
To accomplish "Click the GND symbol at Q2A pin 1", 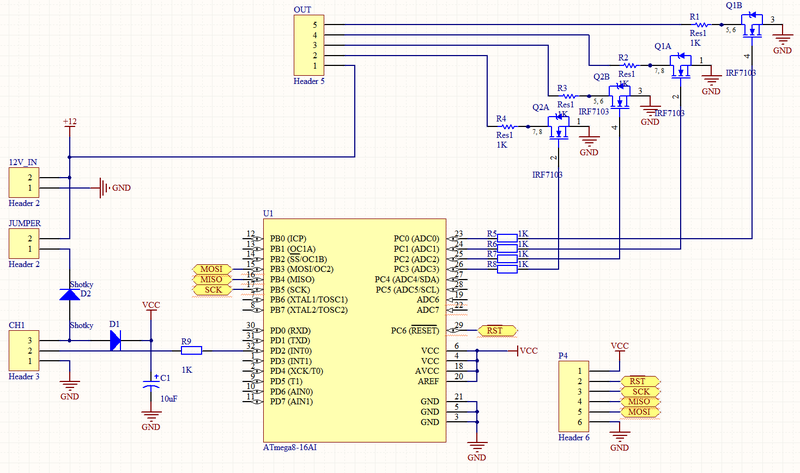I will point(589,146).
